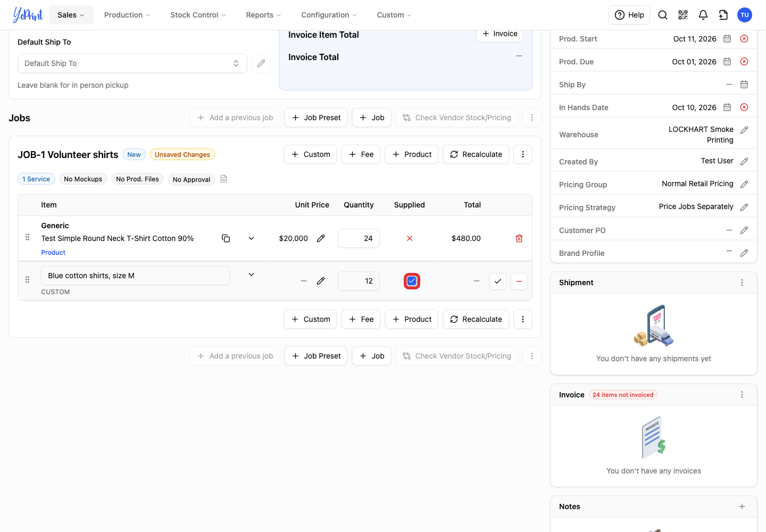Edit the Warehouse field
Image resolution: width=766 pixels, height=532 pixels.
click(744, 130)
